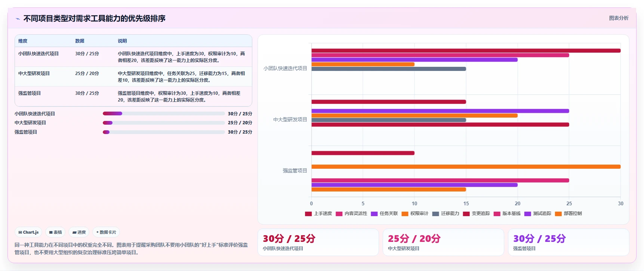This screenshot has width=644, height=271.
Task: Click the 强监管项目 progress bar
Action: 164,132
